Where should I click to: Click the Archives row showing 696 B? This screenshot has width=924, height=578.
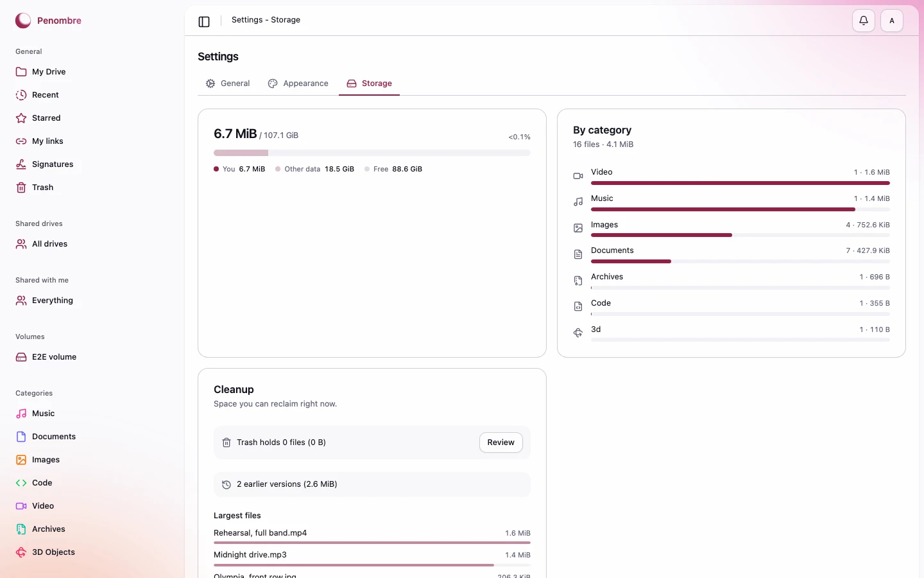point(732,280)
